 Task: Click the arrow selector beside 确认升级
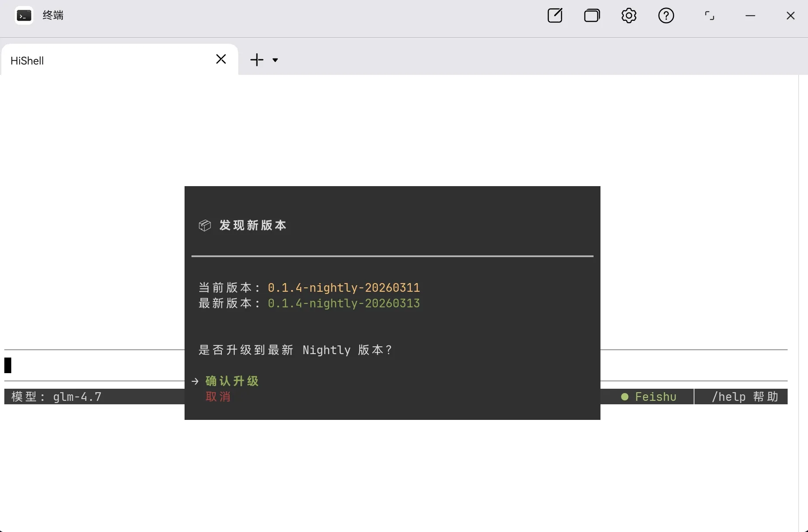195,381
